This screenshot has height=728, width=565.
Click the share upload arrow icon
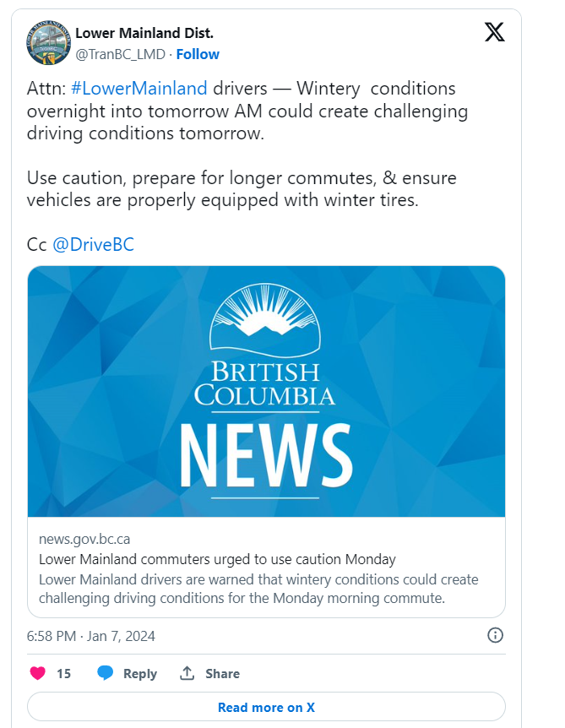pos(187,673)
